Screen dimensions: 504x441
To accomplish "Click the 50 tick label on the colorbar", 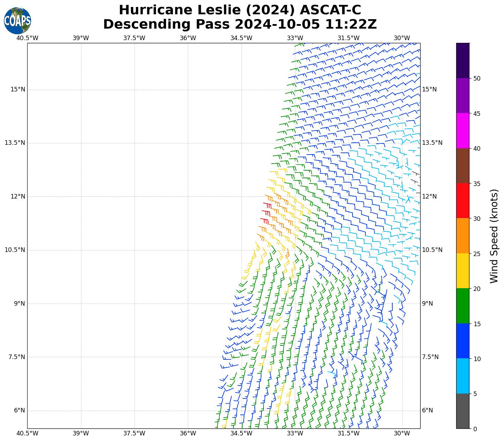I will click(x=477, y=79).
